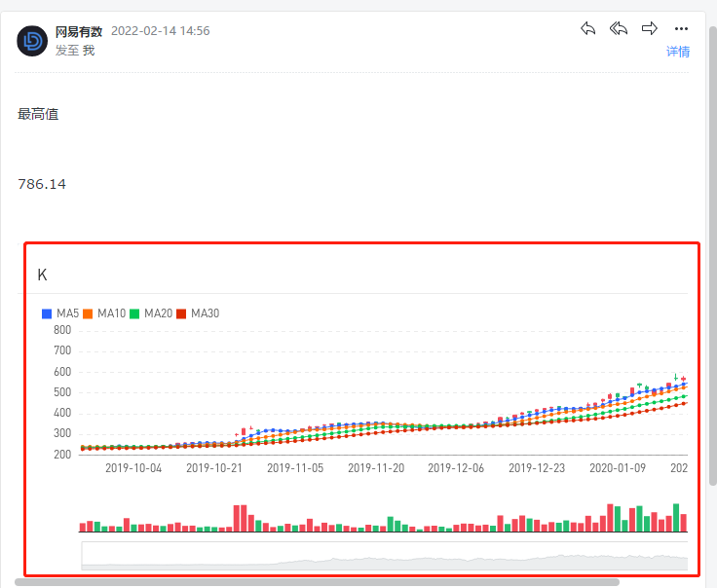Open the 详情 details link
Screen dimensions: 717x588
[x=678, y=52]
